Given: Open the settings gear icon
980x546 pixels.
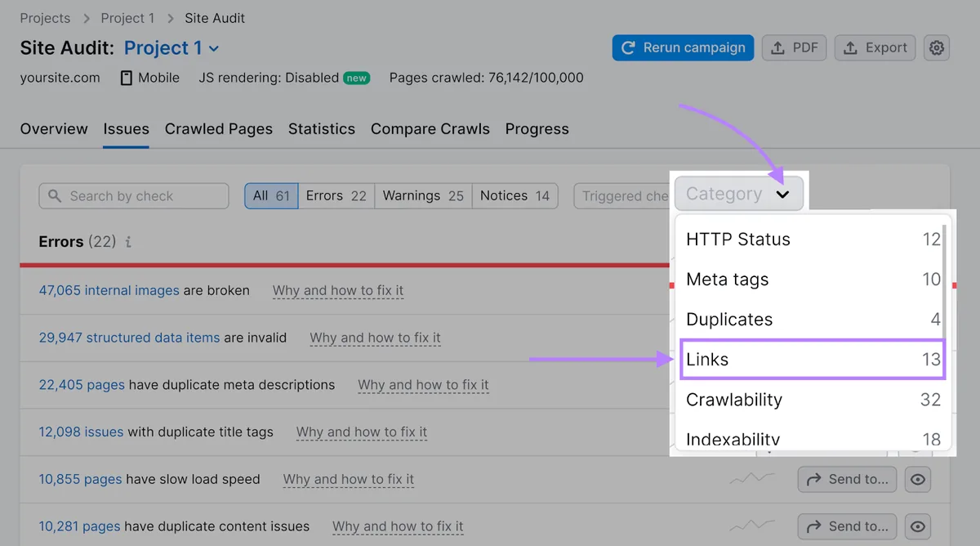Looking at the screenshot, I should 937,47.
